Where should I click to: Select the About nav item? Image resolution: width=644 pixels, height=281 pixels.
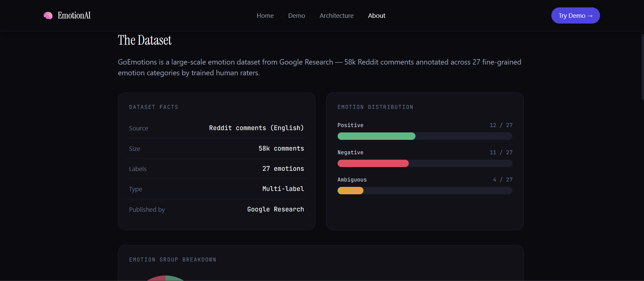coord(377,15)
